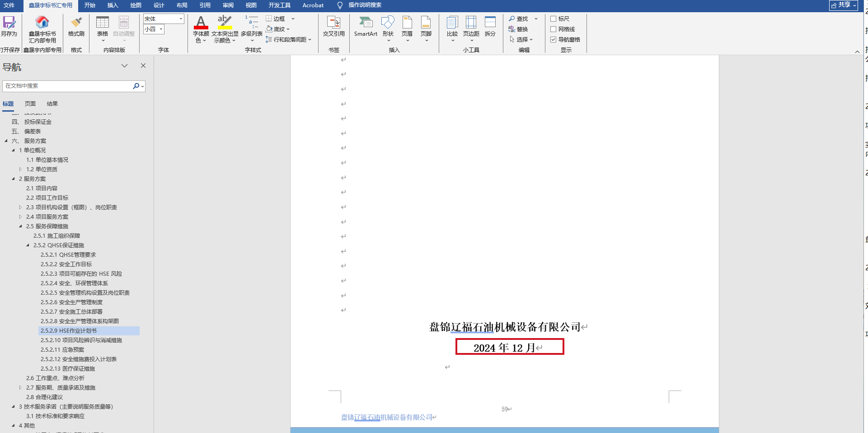This screenshot has width=868, height=433.
Task: Open the navigation pane options chevron
Action: [124, 66]
